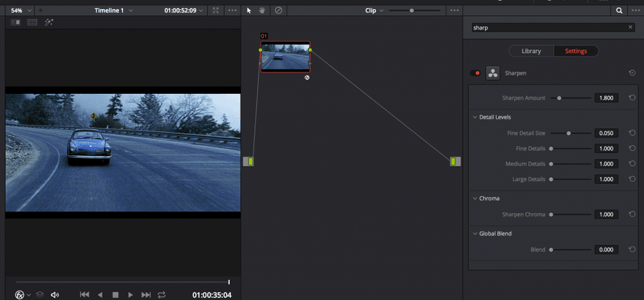Open effects panel three-dot options menu
644x300 pixels.
635,11
